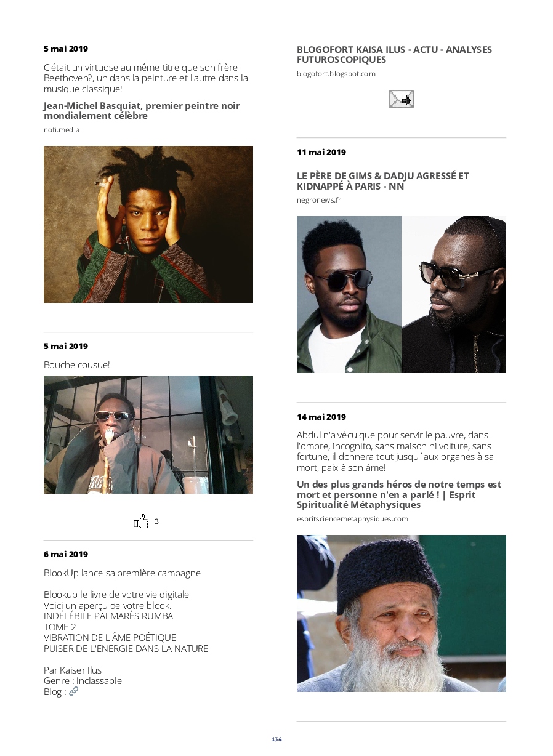The height and width of the screenshot is (756, 553).
Task: Click the 11 mai 2019 date heading
Action: tap(321, 152)
